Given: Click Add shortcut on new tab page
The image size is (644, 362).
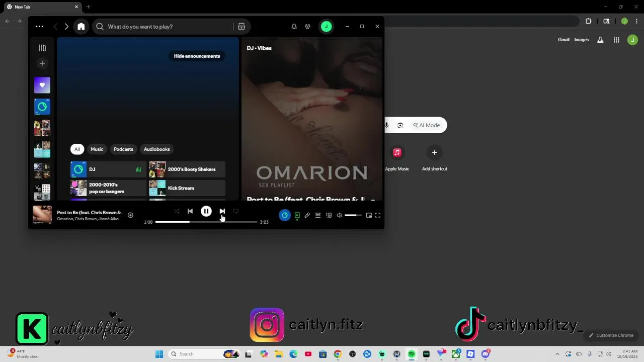Looking at the screenshot, I should [435, 158].
